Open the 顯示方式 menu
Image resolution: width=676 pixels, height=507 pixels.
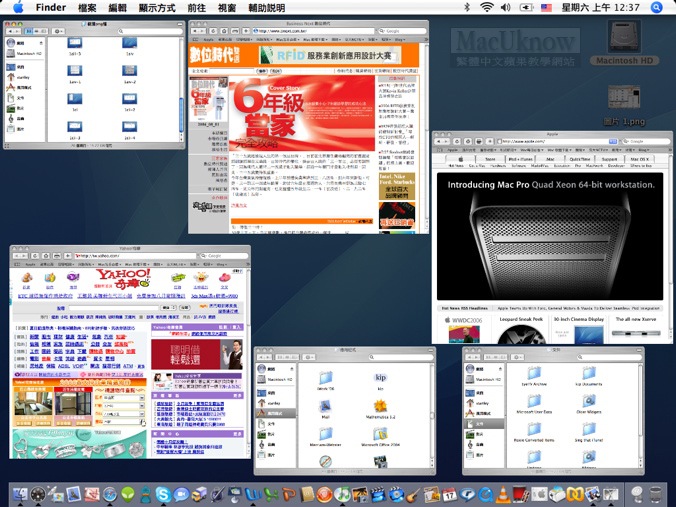coord(157,7)
